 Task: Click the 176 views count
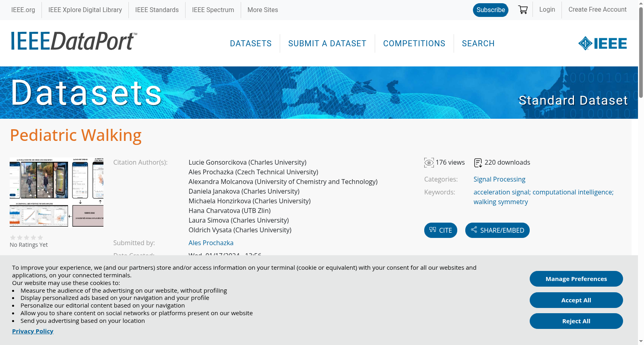pos(450,163)
